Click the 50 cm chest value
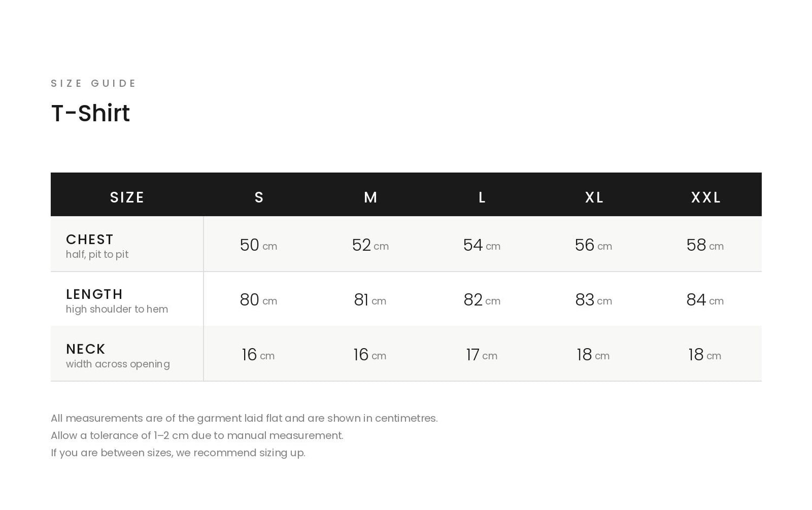Viewport: 812px width, 510px height. (x=259, y=245)
